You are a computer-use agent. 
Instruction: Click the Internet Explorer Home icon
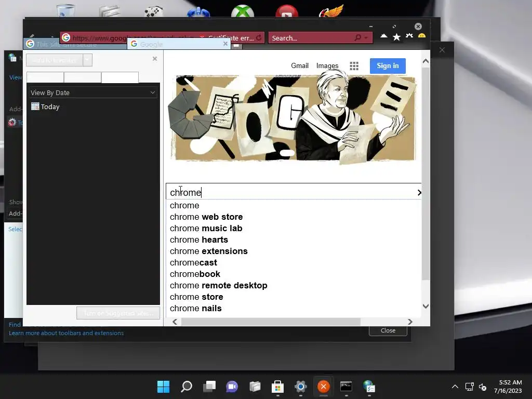[384, 36]
